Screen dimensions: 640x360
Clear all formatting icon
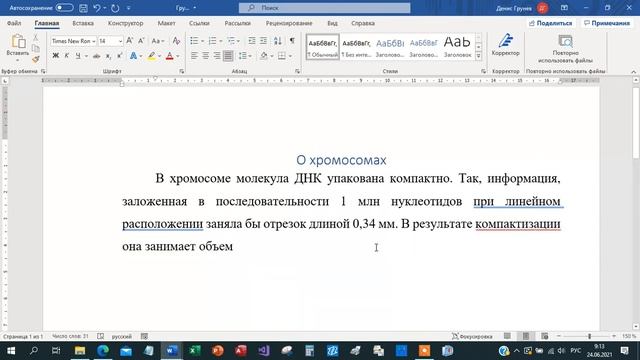176,41
